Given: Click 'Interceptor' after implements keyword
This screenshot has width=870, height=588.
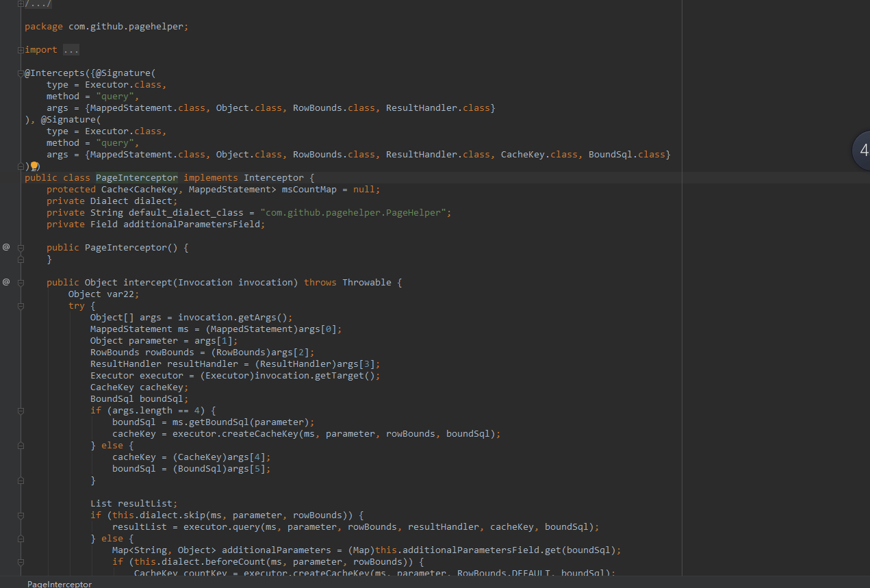Looking at the screenshot, I should [x=274, y=177].
